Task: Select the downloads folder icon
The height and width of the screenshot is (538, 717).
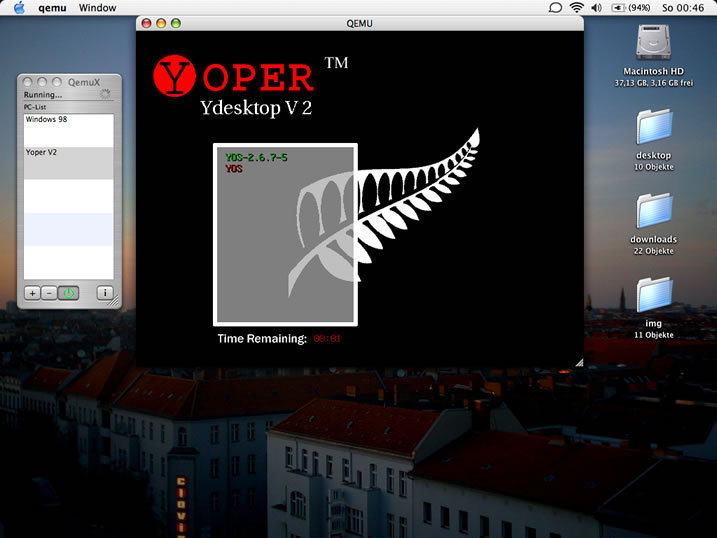Action: [x=654, y=211]
